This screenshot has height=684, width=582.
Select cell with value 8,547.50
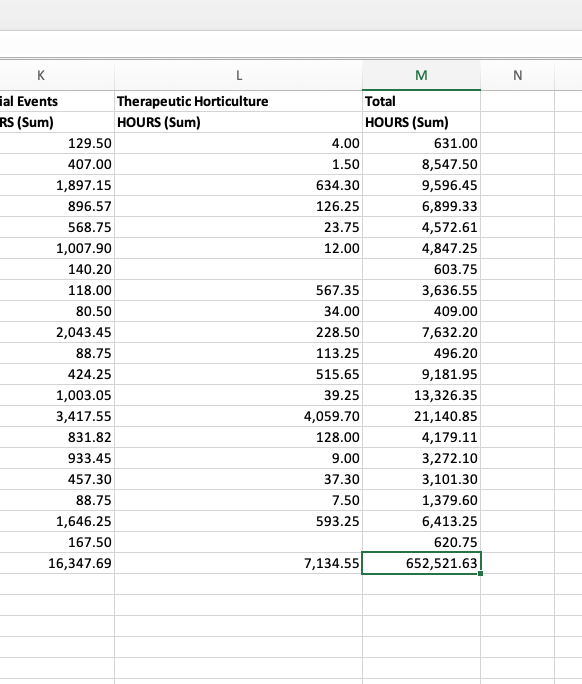click(421, 164)
